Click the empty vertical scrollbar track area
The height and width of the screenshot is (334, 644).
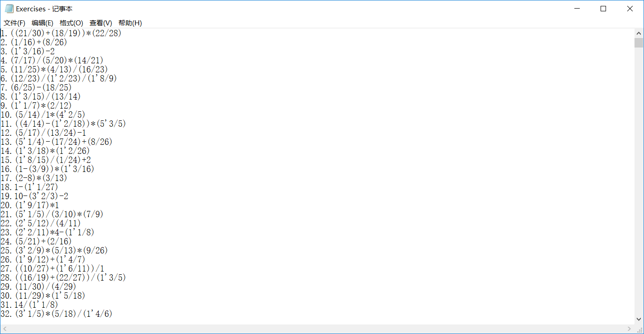click(639, 181)
